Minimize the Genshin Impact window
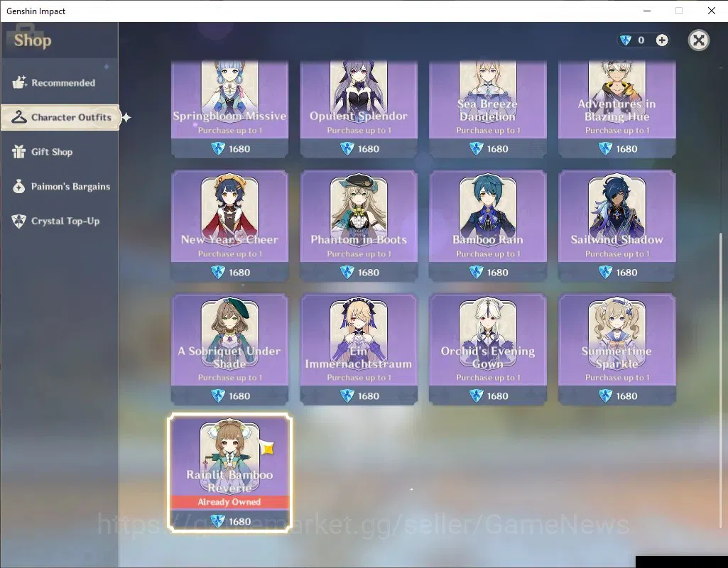This screenshot has width=728, height=568. (647, 11)
